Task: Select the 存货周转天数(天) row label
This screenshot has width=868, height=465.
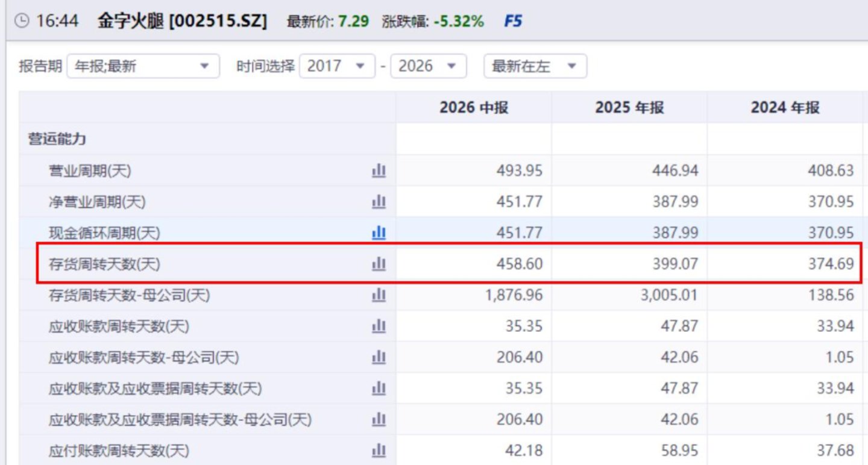Action: click(104, 264)
